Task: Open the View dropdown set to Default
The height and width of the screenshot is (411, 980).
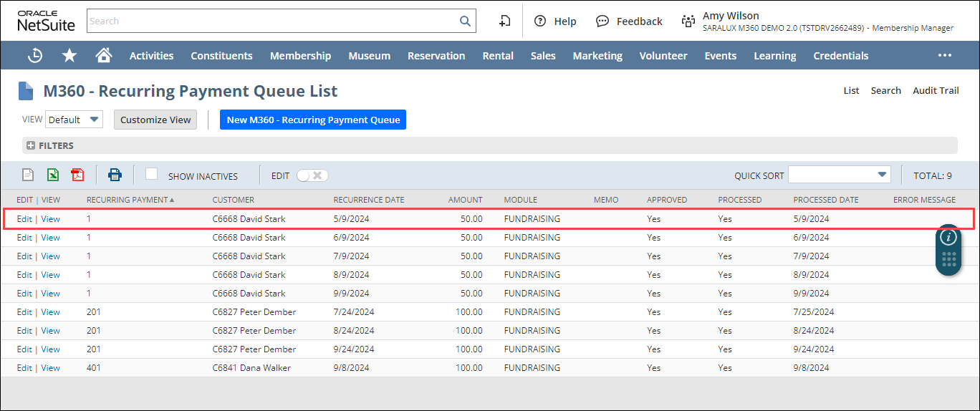Action: point(75,120)
